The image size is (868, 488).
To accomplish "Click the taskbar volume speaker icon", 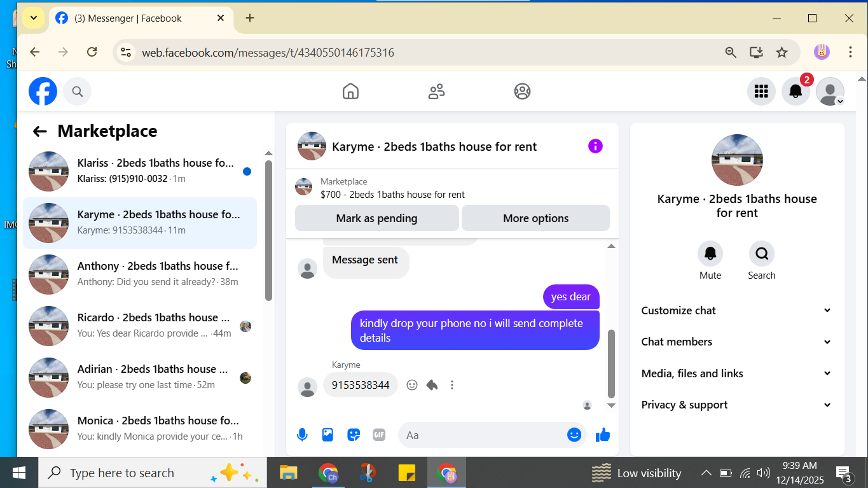I will [764, 473].
